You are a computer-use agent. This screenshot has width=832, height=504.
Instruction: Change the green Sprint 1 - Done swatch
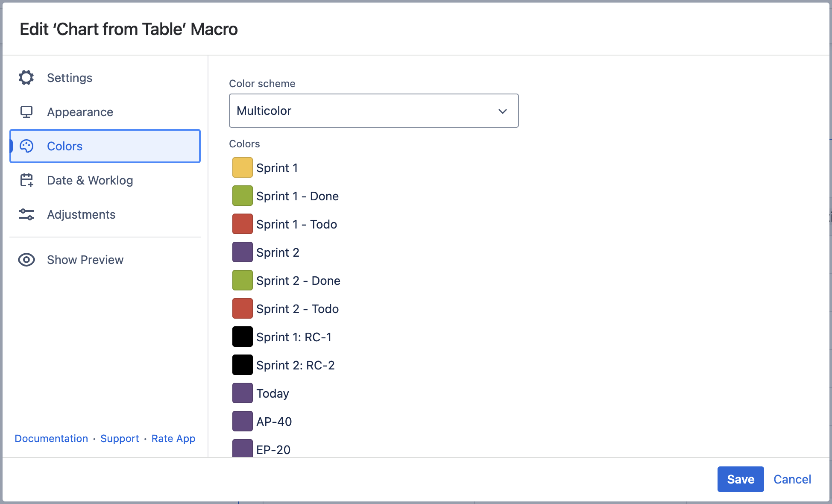pyautogui.click(x=242, y=196)
